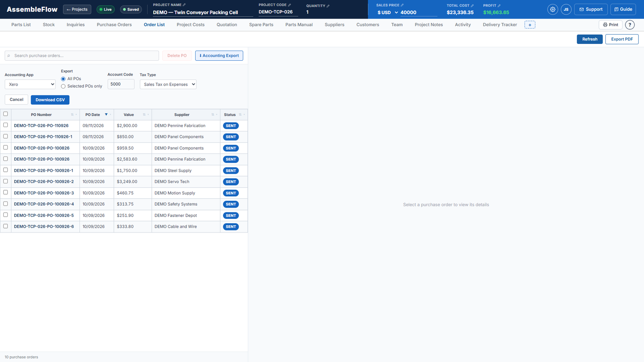Click the $2,583.60 value cell
This screenshot has height=362, width=644.
point(133,159)
